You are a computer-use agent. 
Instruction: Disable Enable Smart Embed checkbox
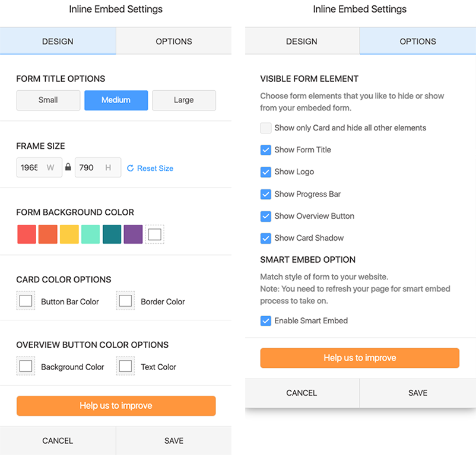pyautogui.click(x=266, y=320)
